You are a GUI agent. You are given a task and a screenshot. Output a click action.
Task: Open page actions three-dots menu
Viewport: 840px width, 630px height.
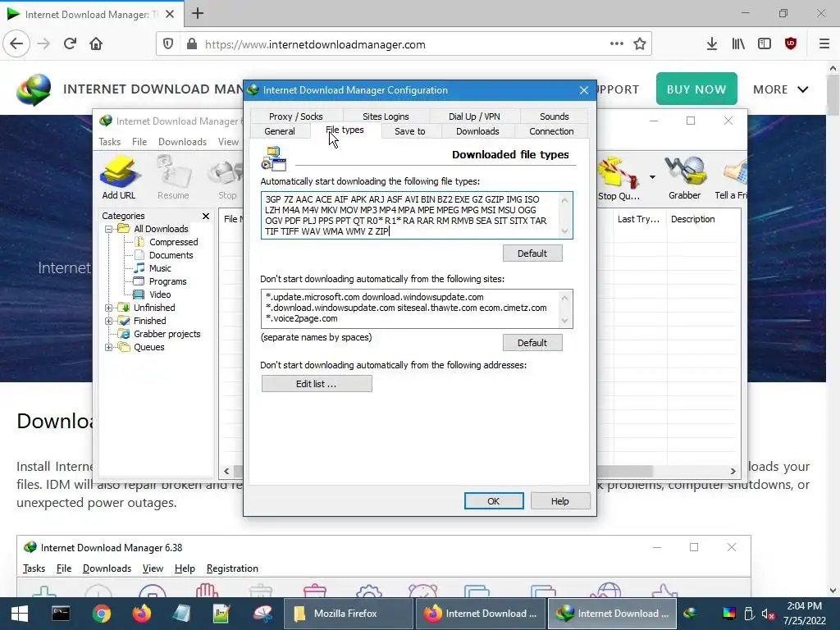[x=617, y=44]
